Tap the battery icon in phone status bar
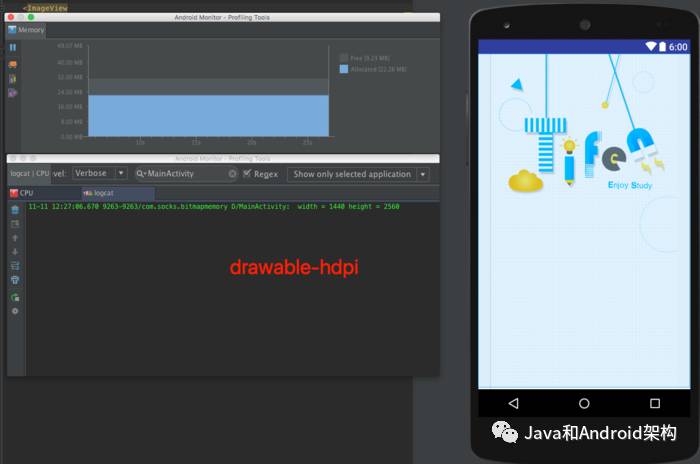 (662, 46)
